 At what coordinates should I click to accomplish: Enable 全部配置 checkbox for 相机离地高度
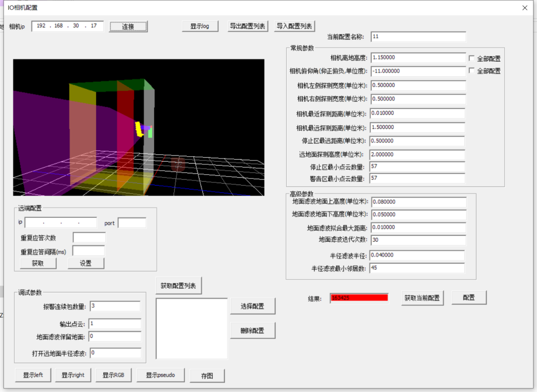coord(471,58)
